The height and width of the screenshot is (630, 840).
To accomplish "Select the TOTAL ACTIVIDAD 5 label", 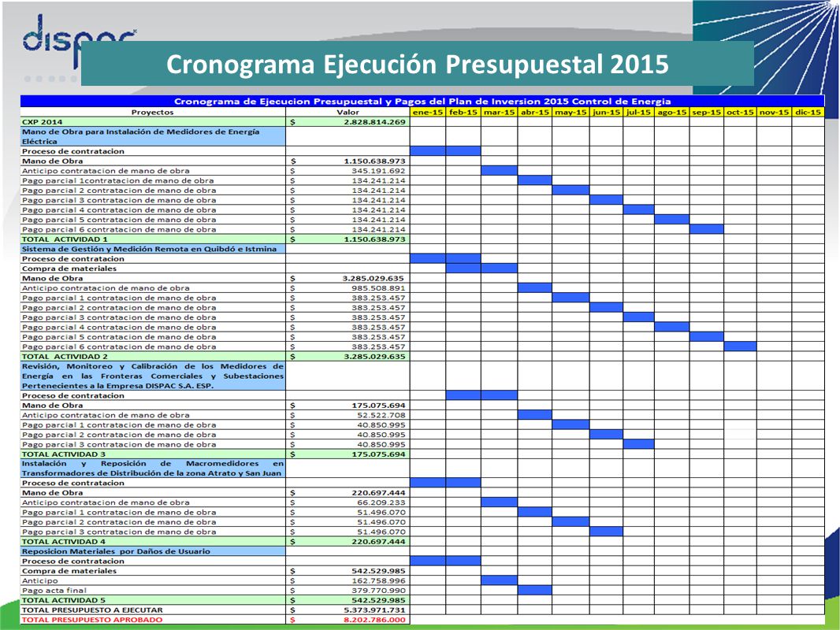I will (63, 600).
